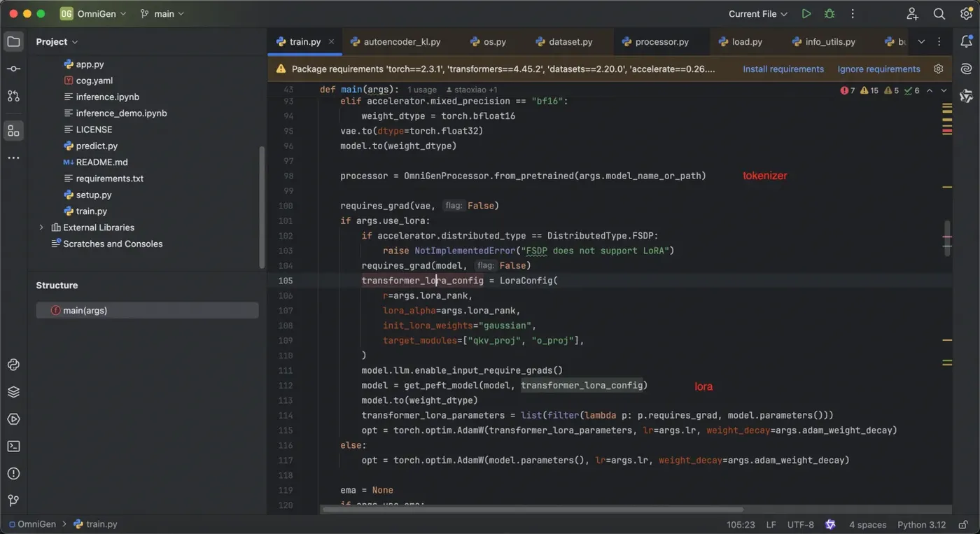Viewport: 980px width, 534px height.
Task: Click the editor horizontal scrollbar
Action: click(x=532, y=510)
